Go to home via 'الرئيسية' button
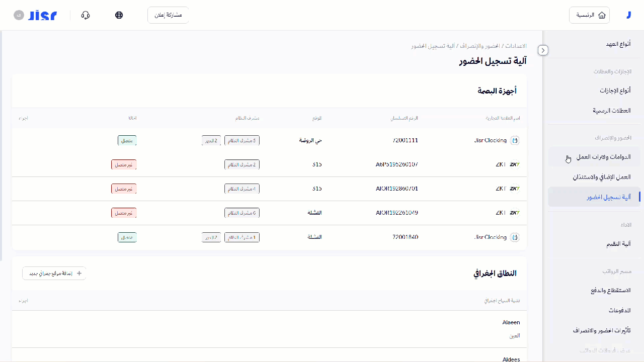The height and width of the screenshot is (362, 644). (x=589, y=15)
